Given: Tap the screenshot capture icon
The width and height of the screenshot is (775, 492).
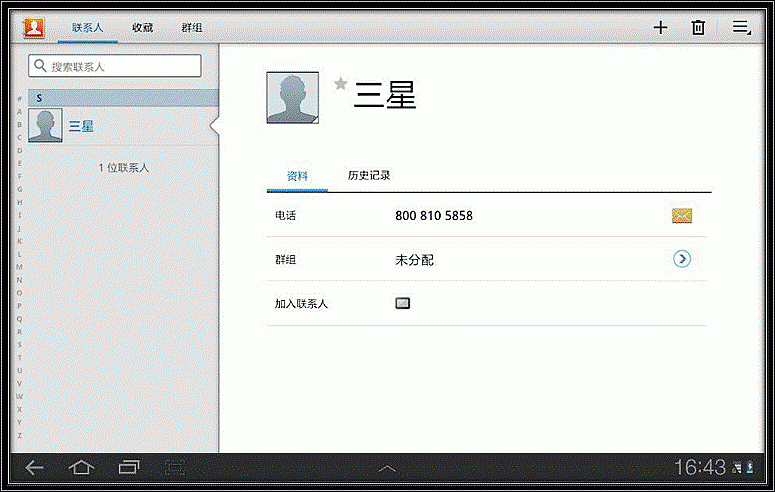Looking at the screenshot, I should point(175,467).
